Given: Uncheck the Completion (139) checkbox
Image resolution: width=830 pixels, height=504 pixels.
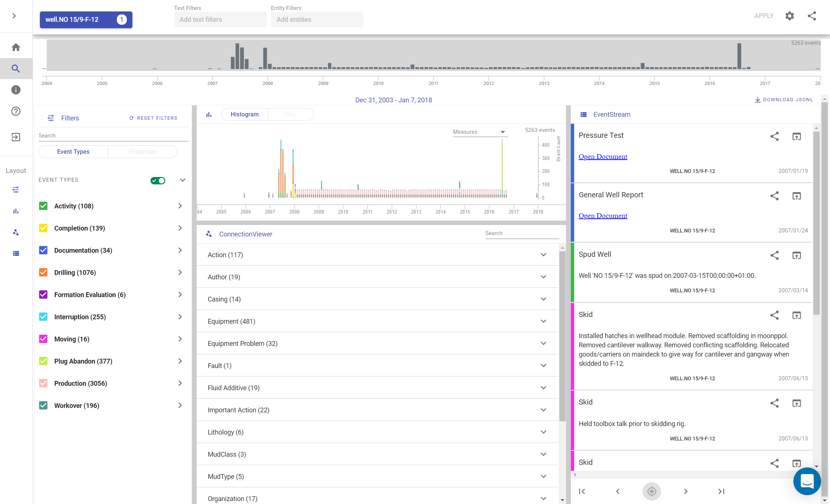Looking at the screenshot, I should [x=43, y=228].
